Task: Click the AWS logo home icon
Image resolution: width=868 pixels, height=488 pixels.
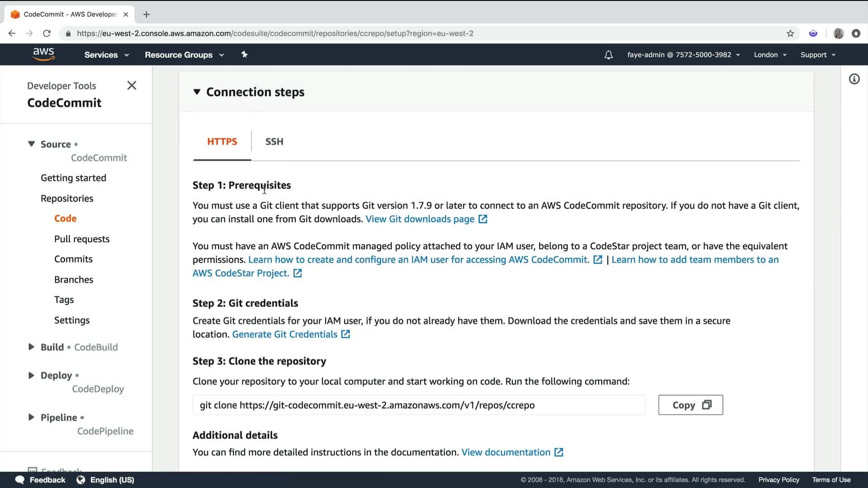Action: pyautogui.click(x=43, y=54)
